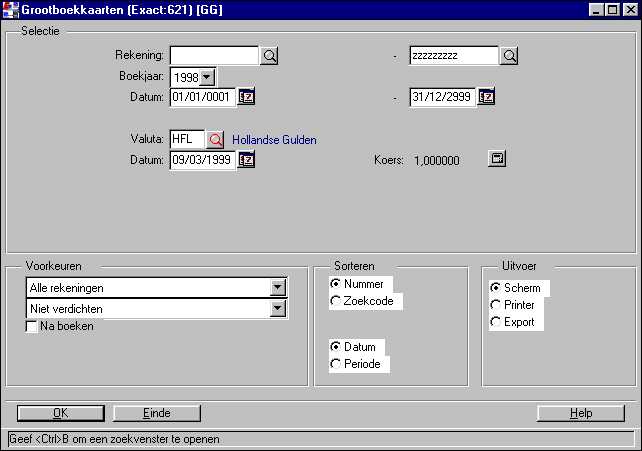Focus the empty starting Rekening field

coord(214,56)
